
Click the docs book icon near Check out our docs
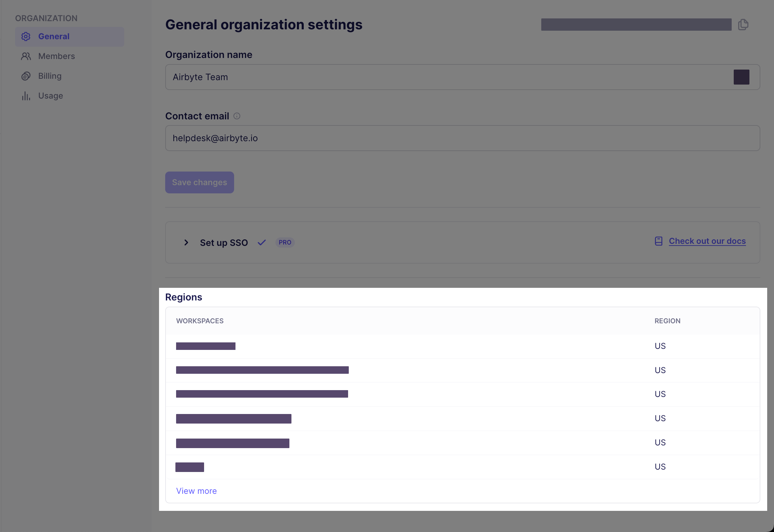658,241
